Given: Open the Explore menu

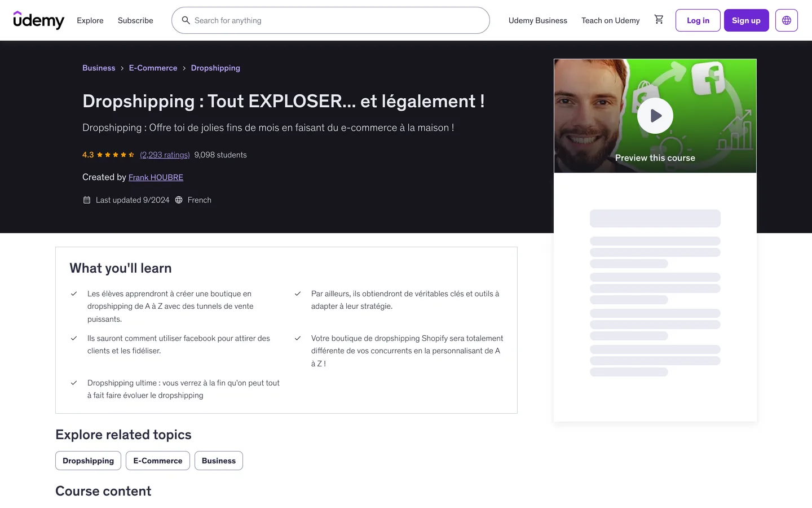Looking at the screenshot, I should pos(90,20).
